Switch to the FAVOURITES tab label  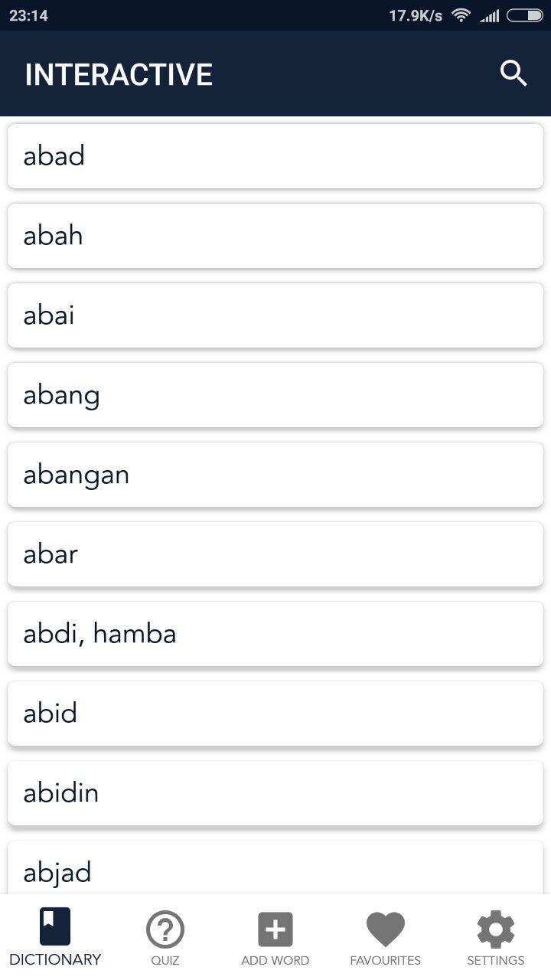coord(386,960)
